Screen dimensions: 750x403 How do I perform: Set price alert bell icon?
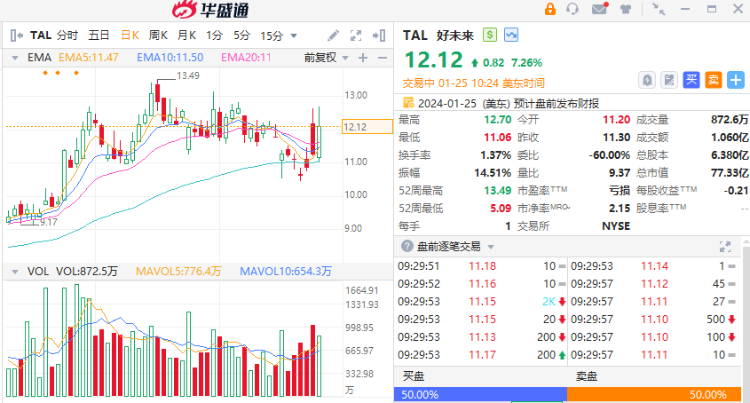point(647,80)
